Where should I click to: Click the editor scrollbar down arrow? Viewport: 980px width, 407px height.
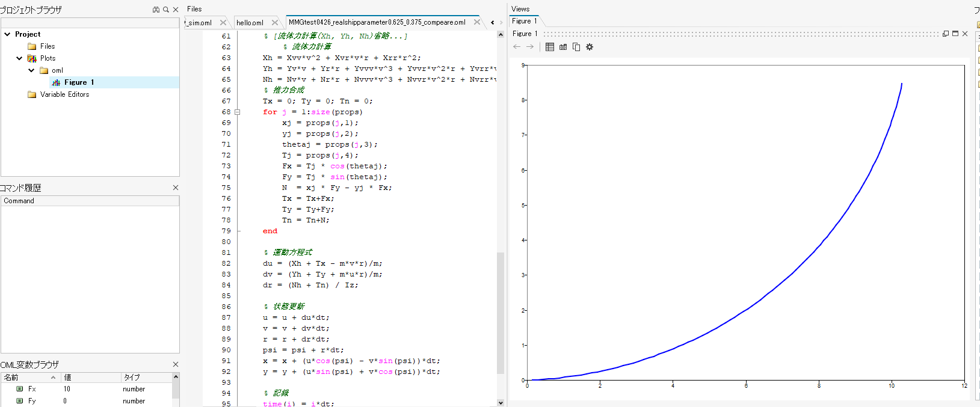[501, 403]
